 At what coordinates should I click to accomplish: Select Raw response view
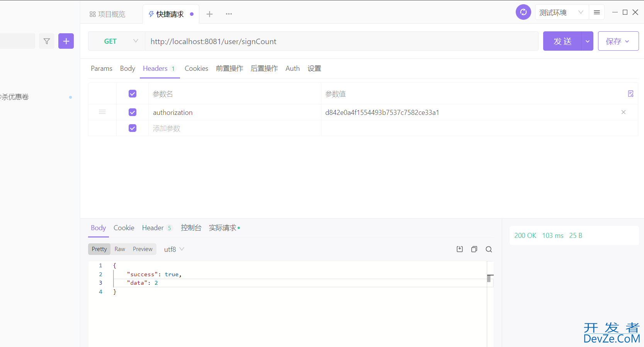click(120, 249)
